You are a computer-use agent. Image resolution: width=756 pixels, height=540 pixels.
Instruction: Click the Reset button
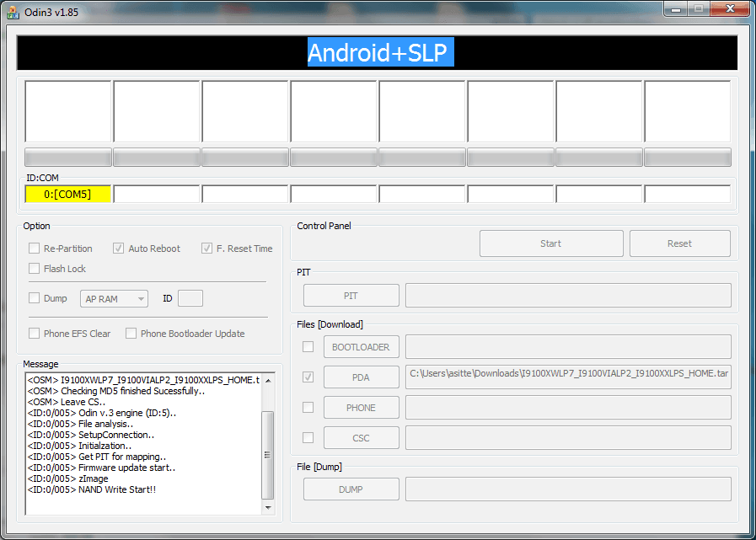click(x=680, y=243)
